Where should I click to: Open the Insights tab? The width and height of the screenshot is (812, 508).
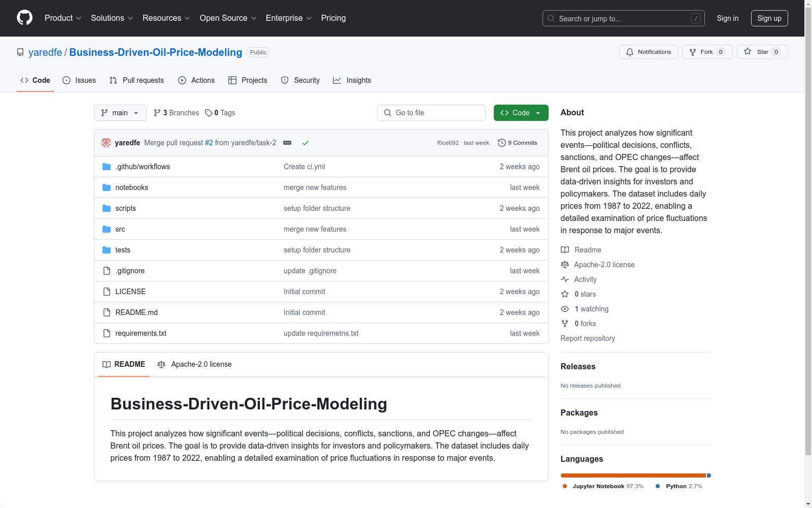point(352,80)
